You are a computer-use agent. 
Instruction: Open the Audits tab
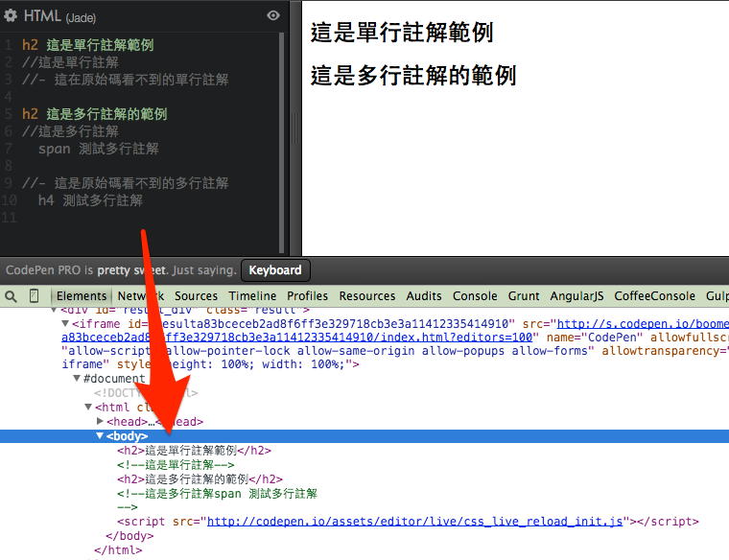pyautogui.click(x=424, y=296)
